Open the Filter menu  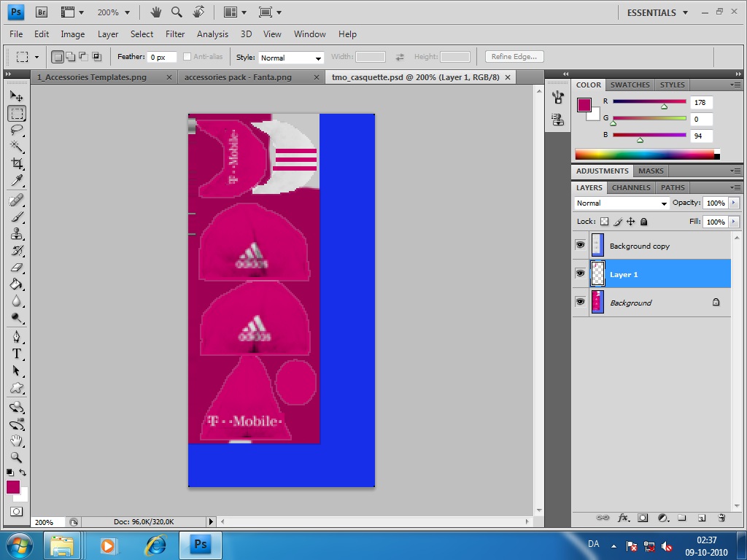click(175, 34)
